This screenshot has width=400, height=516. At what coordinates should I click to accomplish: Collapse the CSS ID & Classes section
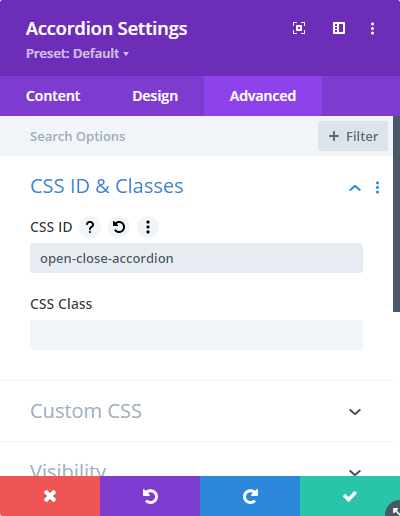(x=355, y=188)
